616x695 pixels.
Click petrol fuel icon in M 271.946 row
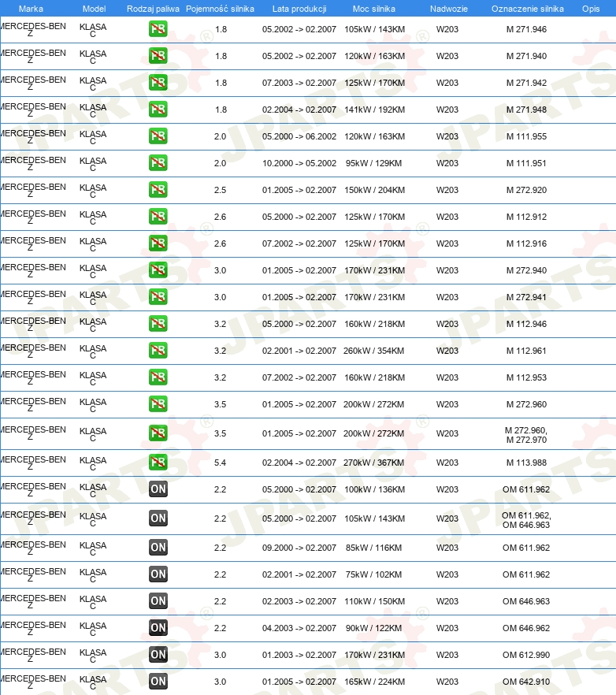coord(158,29)
